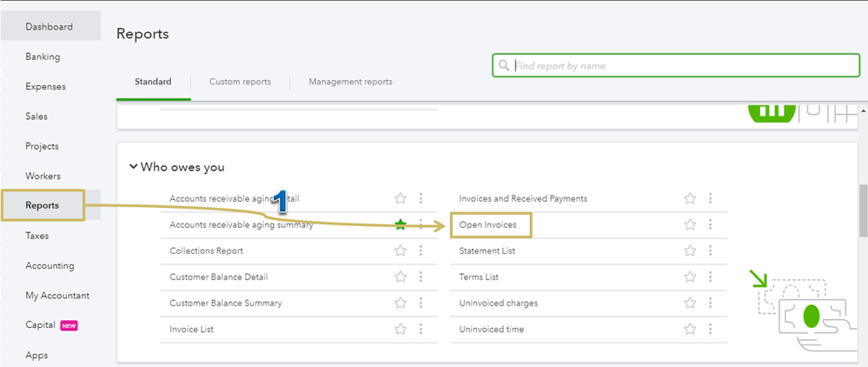Unfavorite Accounts receivable aging summary star
868x367 pixels.
(x=401, y=224)
